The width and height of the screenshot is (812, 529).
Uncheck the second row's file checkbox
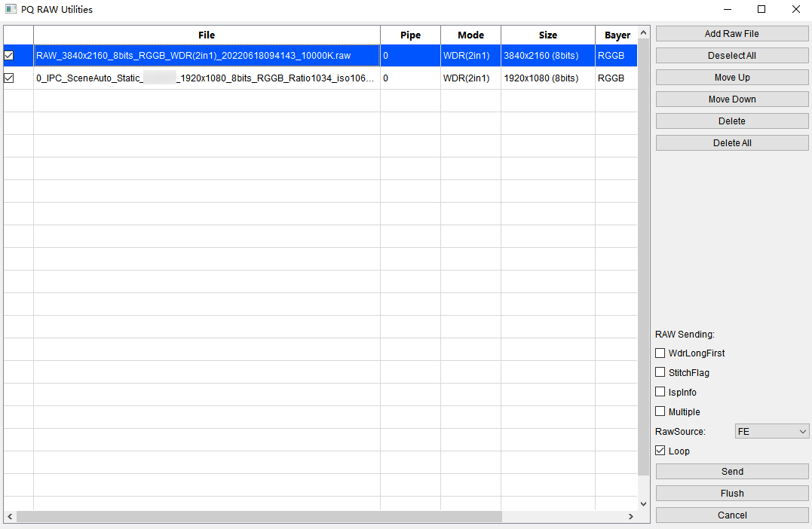(x=9, y=78)
